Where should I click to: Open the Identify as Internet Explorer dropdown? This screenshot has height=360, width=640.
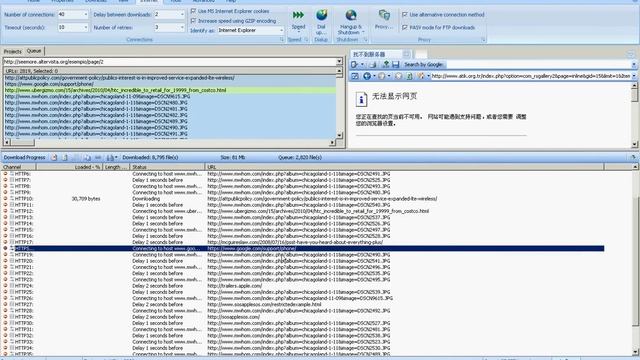coord(281,30)
